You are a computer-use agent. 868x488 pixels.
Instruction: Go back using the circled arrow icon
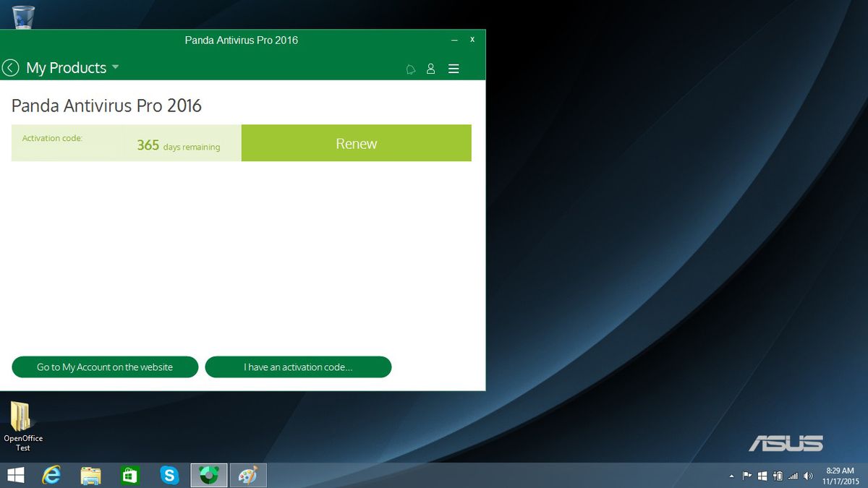[x=10, y=68]
